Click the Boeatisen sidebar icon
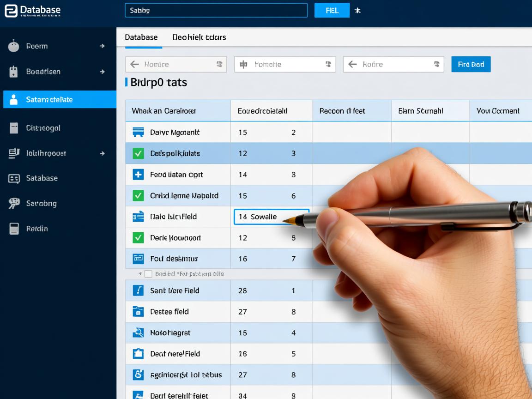This screenshot has width=532, height=399. [14, 72]
